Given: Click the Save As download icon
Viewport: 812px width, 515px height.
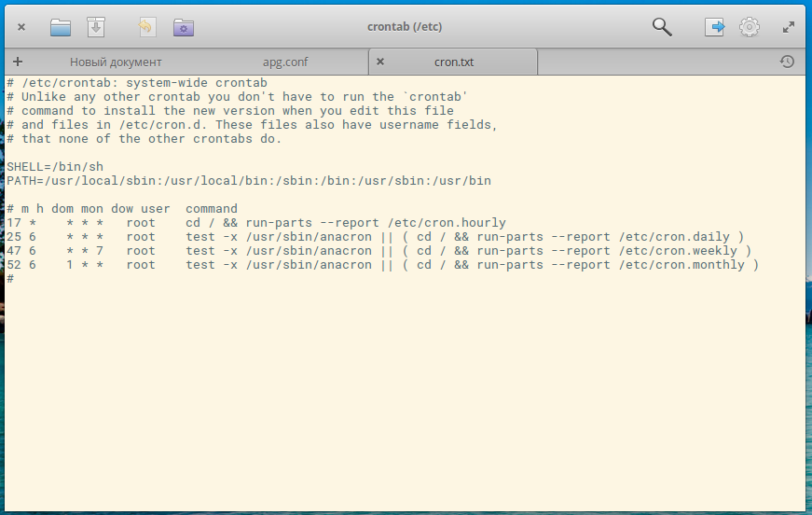Looking at the screenshot, I should (96, 27).
